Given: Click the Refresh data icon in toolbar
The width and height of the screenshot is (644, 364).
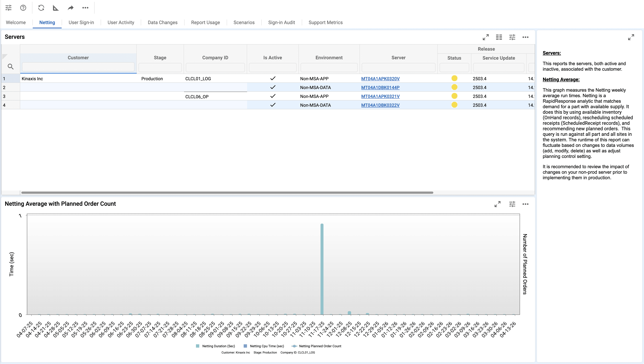Looking at the screenshot, I should [x=41, y=8].
